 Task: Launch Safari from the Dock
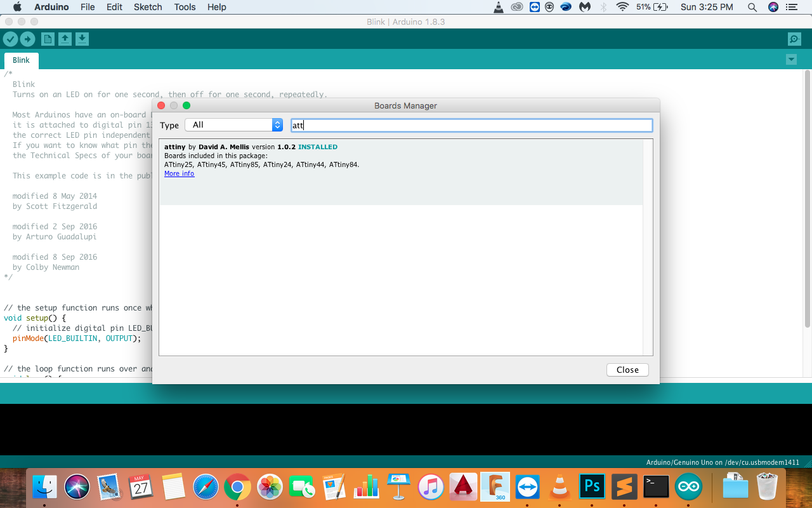click(206, 488)
